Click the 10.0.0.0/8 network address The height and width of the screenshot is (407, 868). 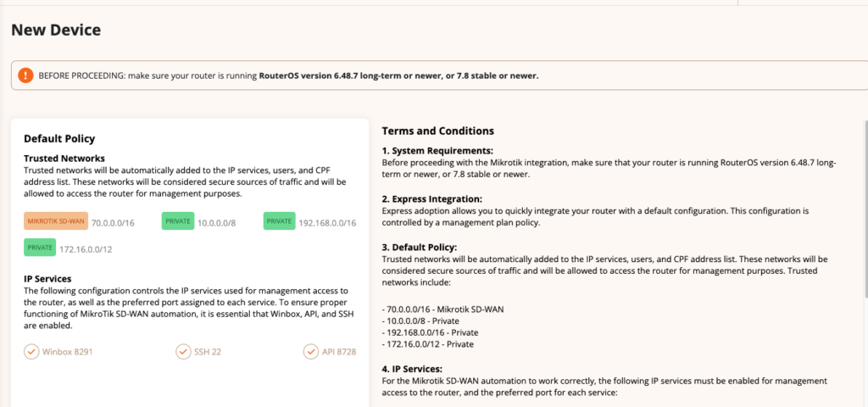click(x=217, y=223)
